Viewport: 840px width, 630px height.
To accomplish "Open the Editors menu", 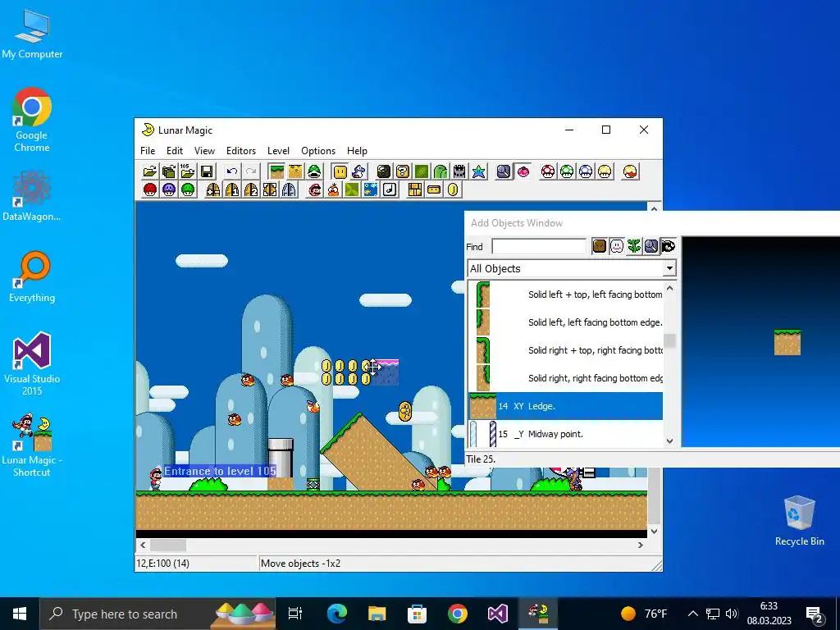I will [x=241, y=151].
